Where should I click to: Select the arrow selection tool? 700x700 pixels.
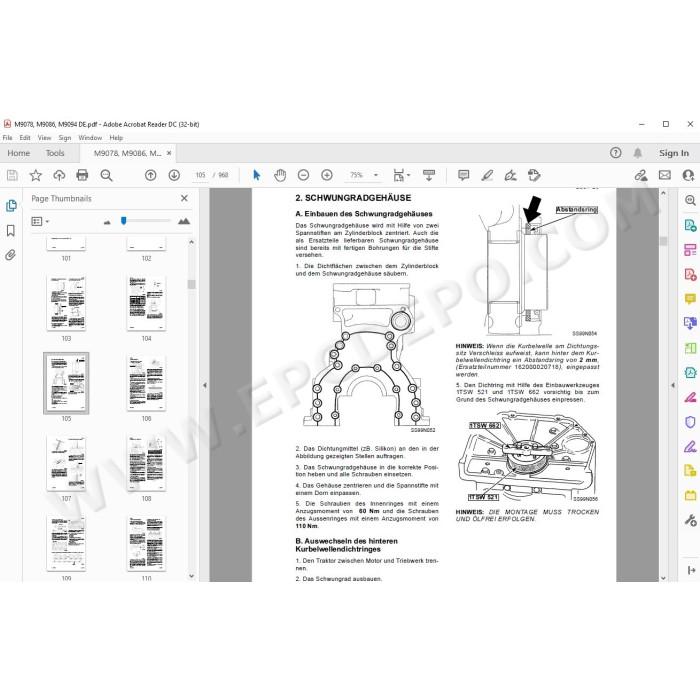pyautogui.click(x=257, y=175)
